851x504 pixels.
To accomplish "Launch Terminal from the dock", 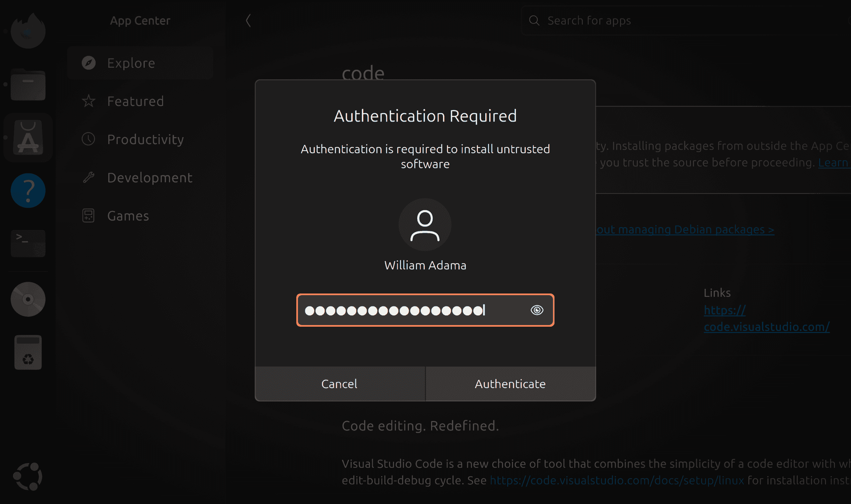I will pyautogui.click(x=28, y=243).
